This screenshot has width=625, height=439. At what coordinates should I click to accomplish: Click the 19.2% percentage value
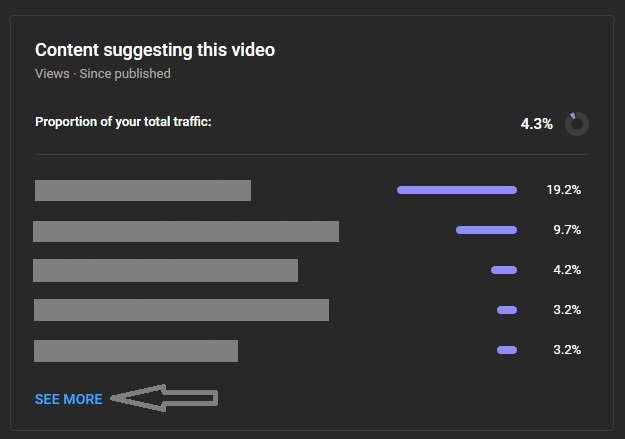(564, 190)
